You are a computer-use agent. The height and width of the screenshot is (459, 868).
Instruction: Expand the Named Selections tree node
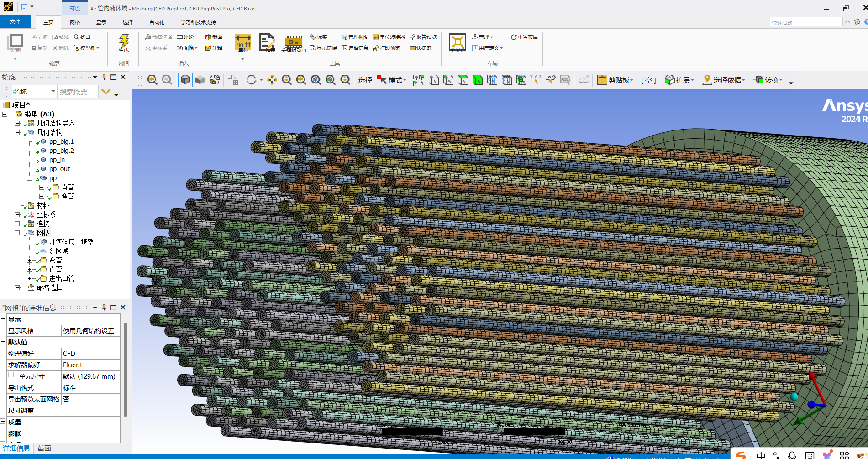pos(17,287)
